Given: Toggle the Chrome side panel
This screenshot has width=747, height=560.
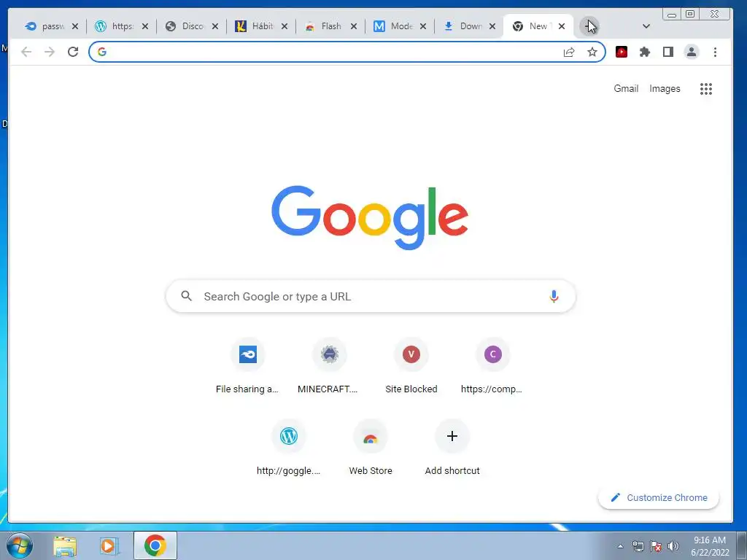Looking at the screenshot, I should (x=668, y=52).
